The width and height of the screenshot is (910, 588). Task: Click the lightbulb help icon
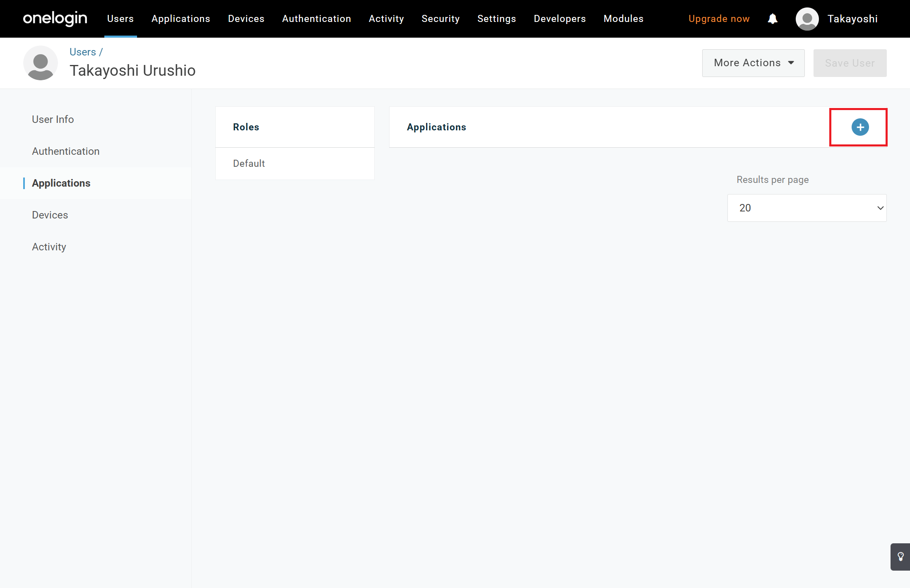click(x=900, y=557)
